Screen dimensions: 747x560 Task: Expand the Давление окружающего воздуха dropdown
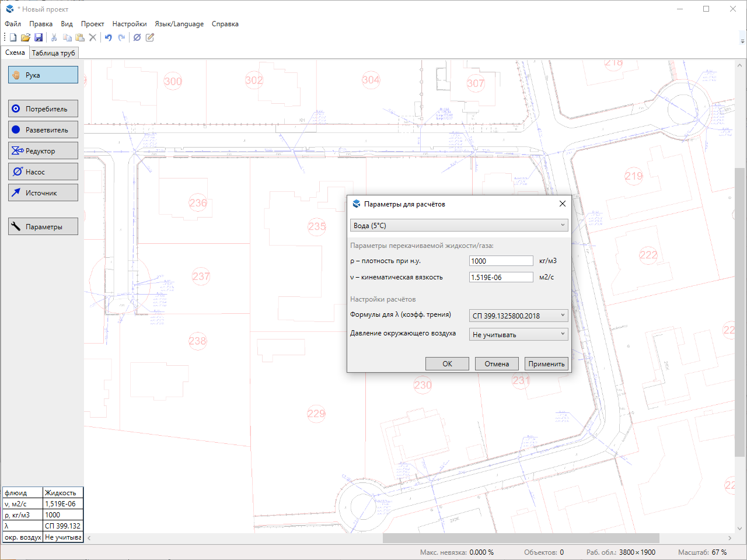click(x=518, y=335)
